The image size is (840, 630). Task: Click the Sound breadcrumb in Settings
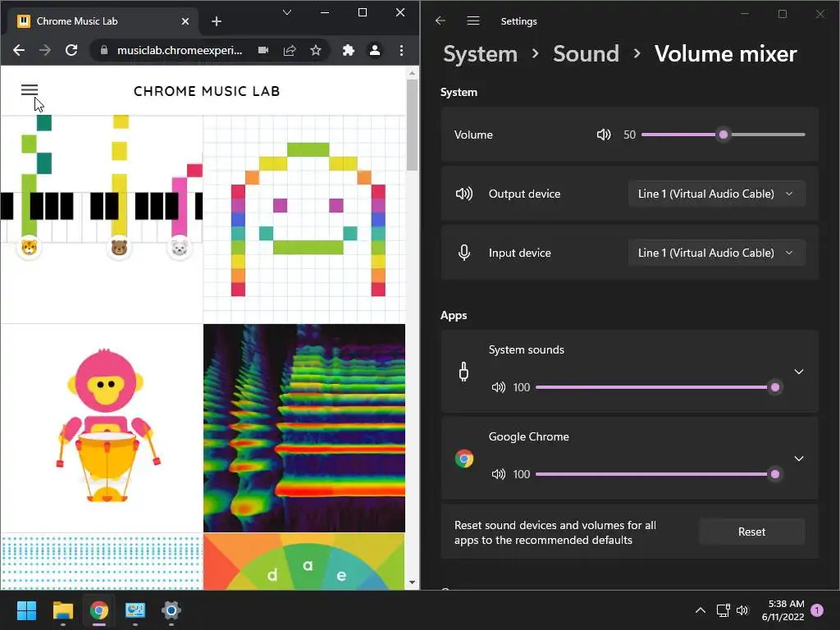pos(586,53)
